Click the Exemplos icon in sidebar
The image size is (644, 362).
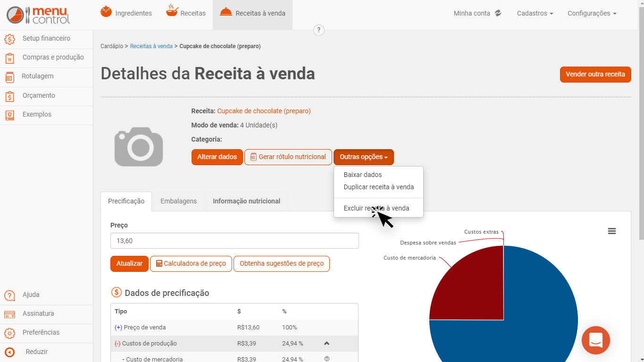point(10,115)
